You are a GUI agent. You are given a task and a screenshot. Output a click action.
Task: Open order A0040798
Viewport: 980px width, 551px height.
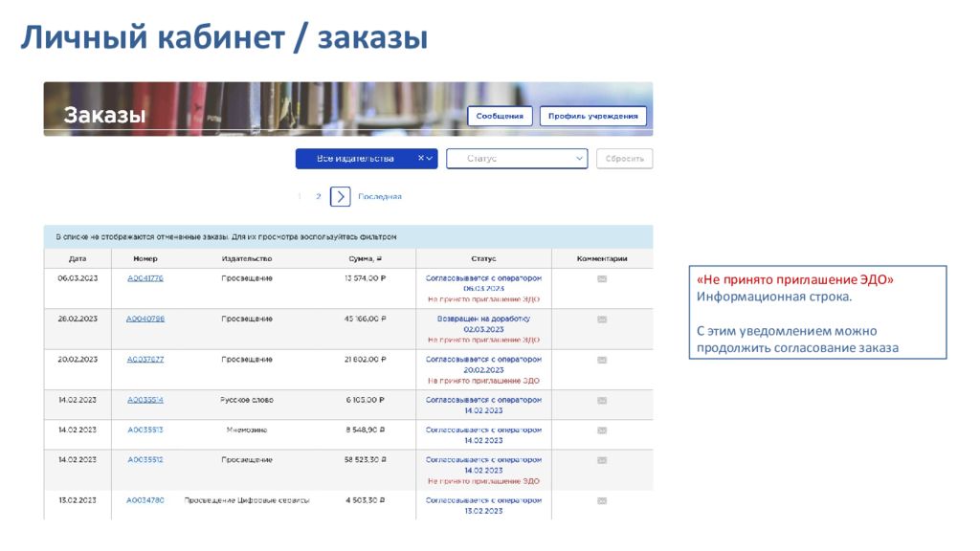tap(145, 320)
